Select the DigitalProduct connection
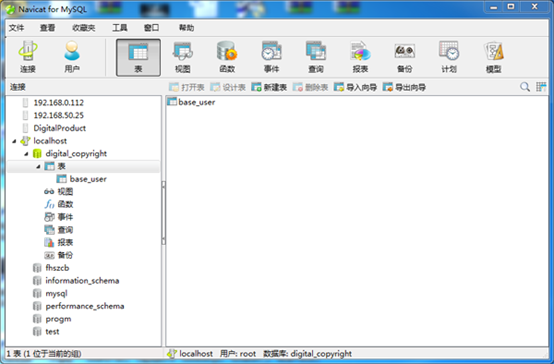 60,128
